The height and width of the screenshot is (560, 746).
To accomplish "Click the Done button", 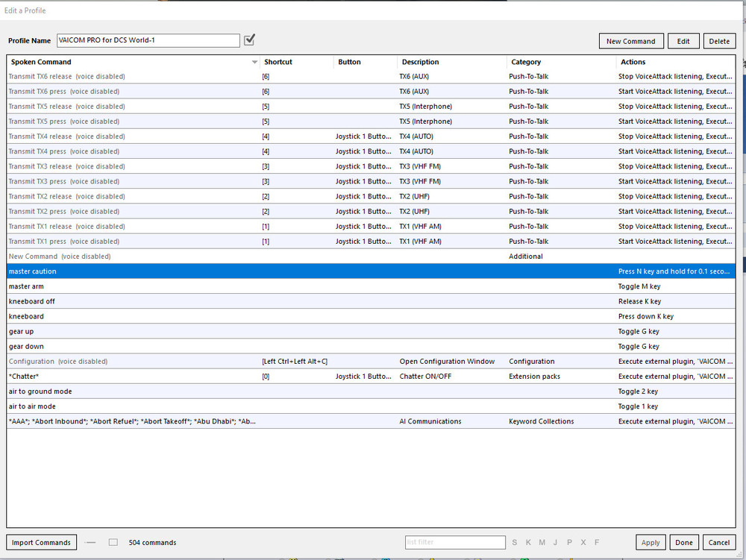I will click(x=684, y=542).
